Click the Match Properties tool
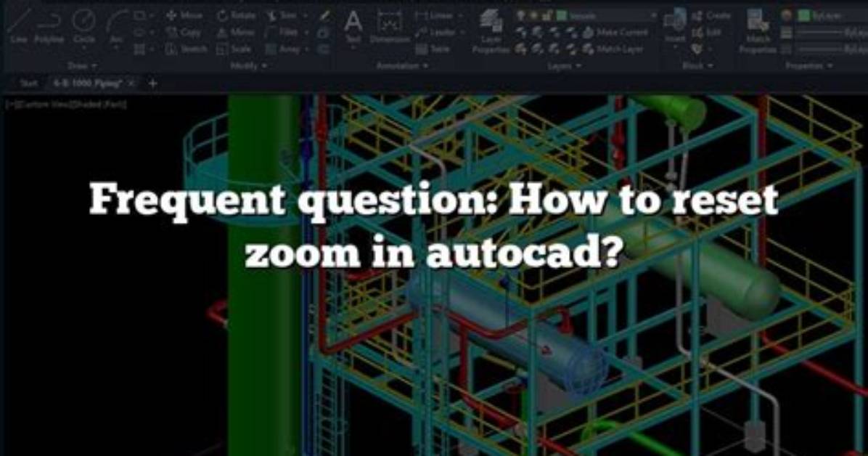 tap(758, 31)
